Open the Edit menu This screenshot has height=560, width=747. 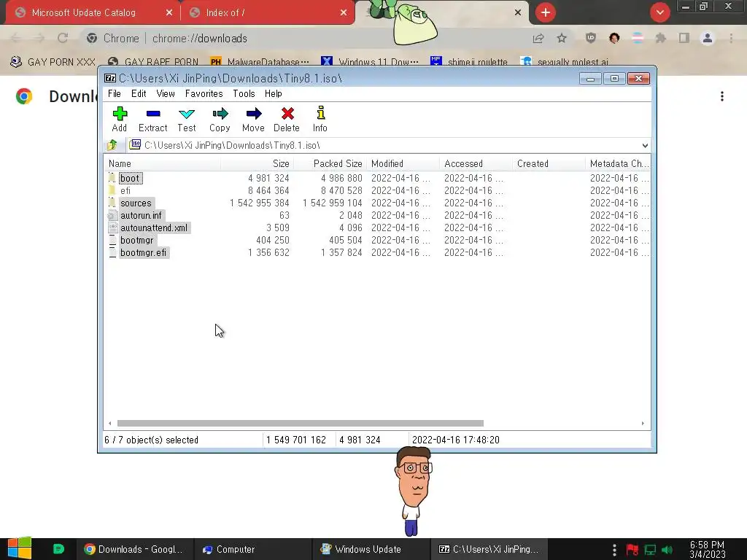[139, 93]
